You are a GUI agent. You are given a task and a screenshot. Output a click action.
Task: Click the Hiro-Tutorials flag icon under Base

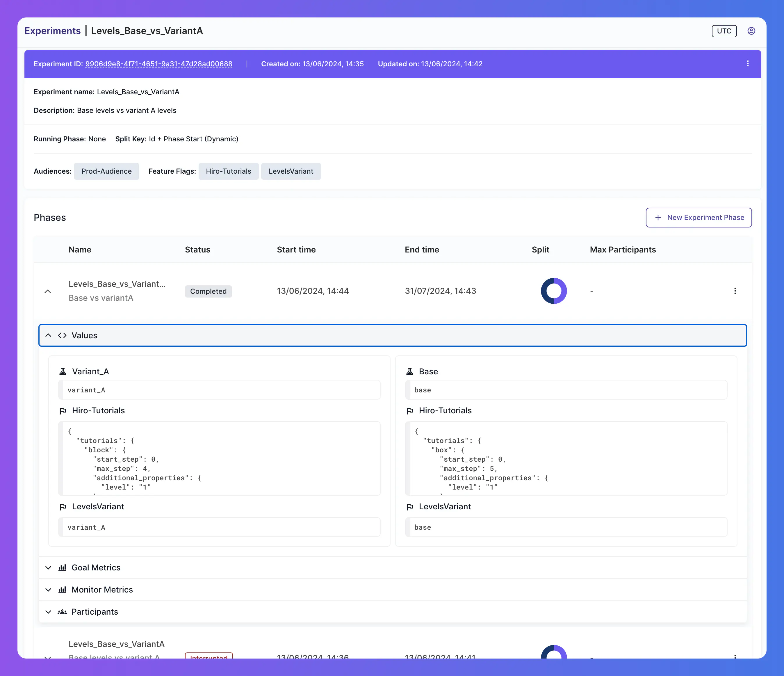click(x=409, y=411)
